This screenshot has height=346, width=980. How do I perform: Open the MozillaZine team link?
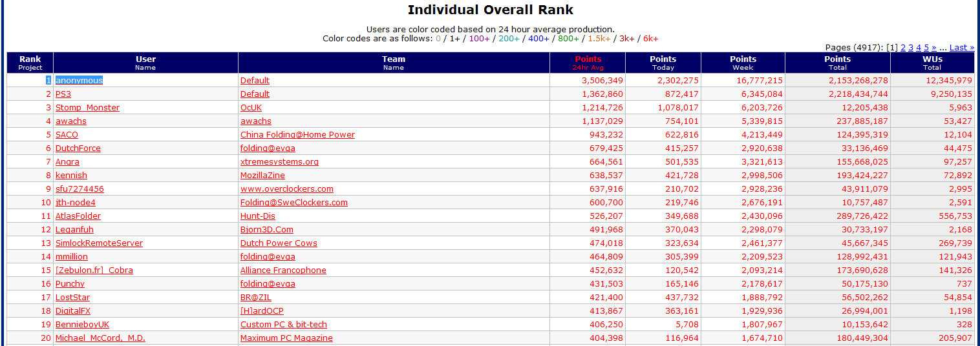tap(262, 176)
